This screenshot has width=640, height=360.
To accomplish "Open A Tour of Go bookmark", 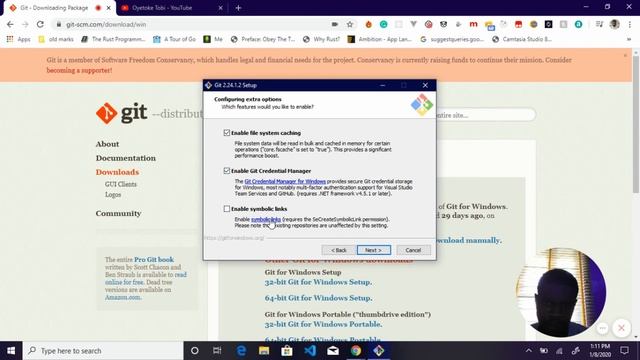I will click(x=174, y=39).
